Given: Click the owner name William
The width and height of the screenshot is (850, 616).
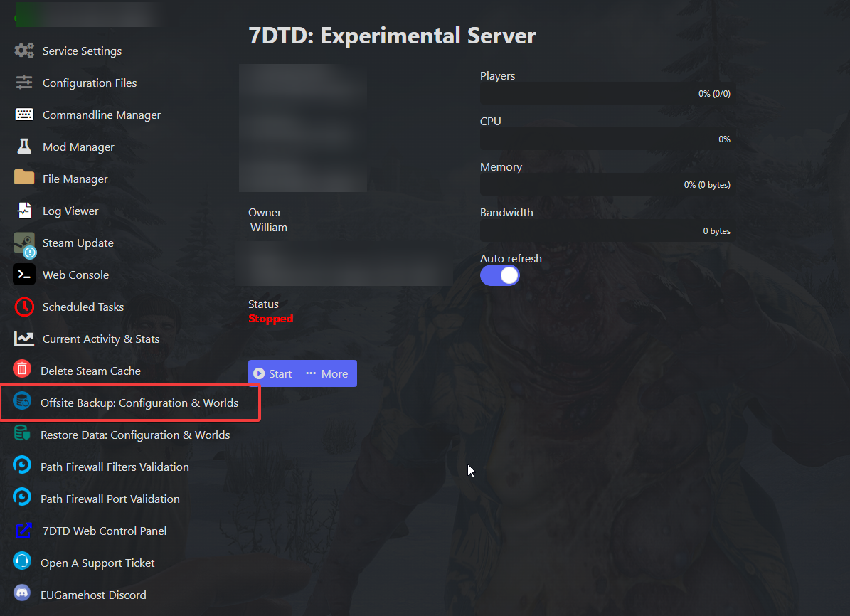Looking at the screenshot, I should tap(269, 227).
